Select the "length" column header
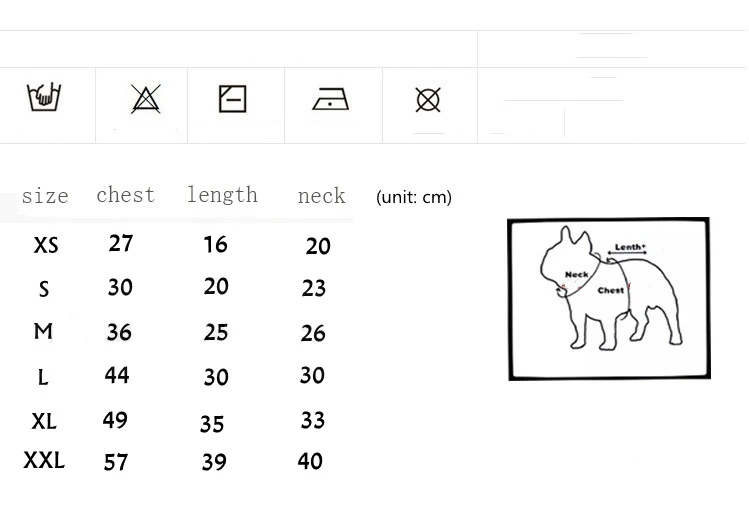This screenshot has width=749, height=508. [x=222, y=195]
